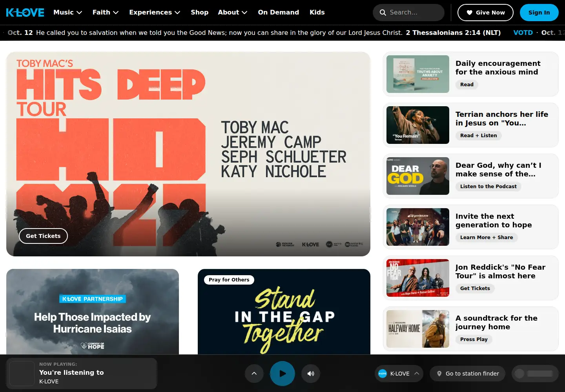Click the heart icon in Give Now
The height and width of the screenshot is (392, 565).
(469, 13)
